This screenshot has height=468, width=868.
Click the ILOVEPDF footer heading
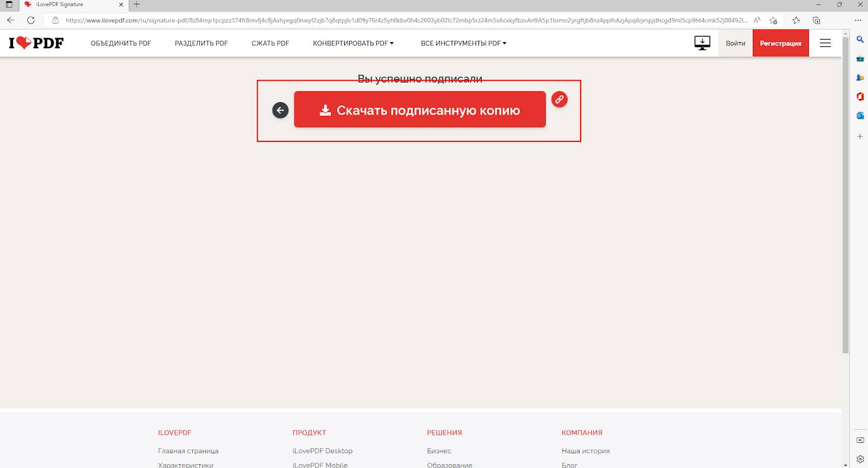coord(175,433)
